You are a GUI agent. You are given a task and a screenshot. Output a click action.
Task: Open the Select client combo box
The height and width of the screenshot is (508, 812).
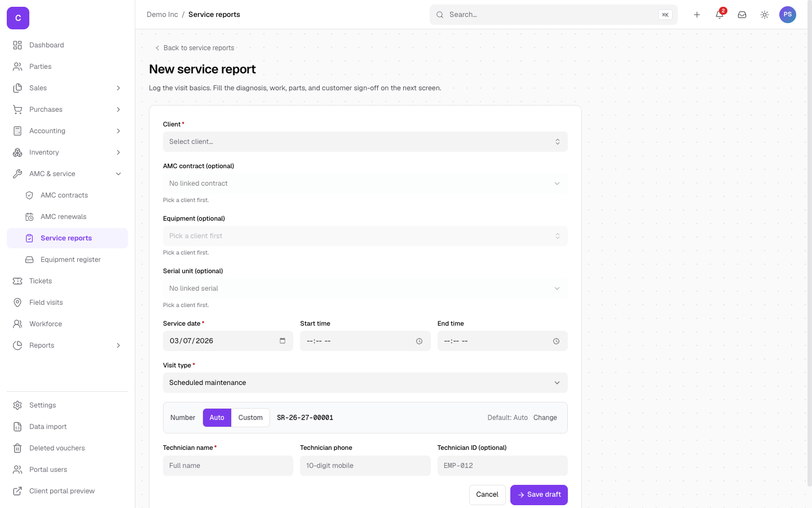pyautogui.click(x=365, y=142)
